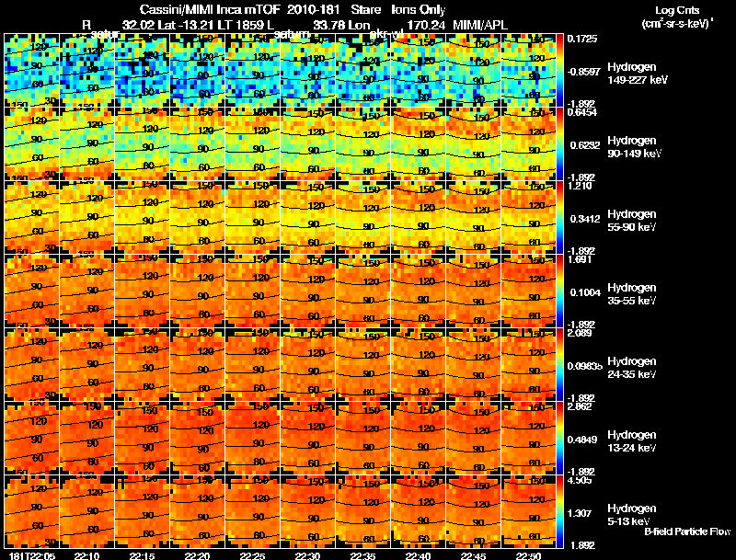736x560 pixels.
Task: Select the '2010-181' date in the title
Action: (313, 10)
